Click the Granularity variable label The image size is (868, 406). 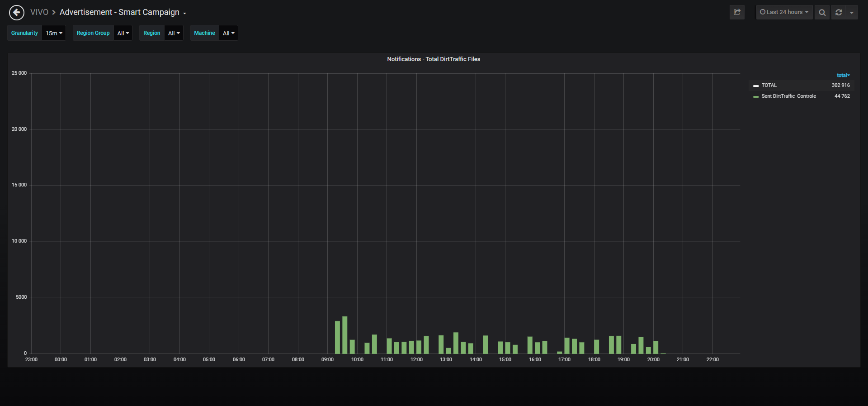(x=24, y=33)
